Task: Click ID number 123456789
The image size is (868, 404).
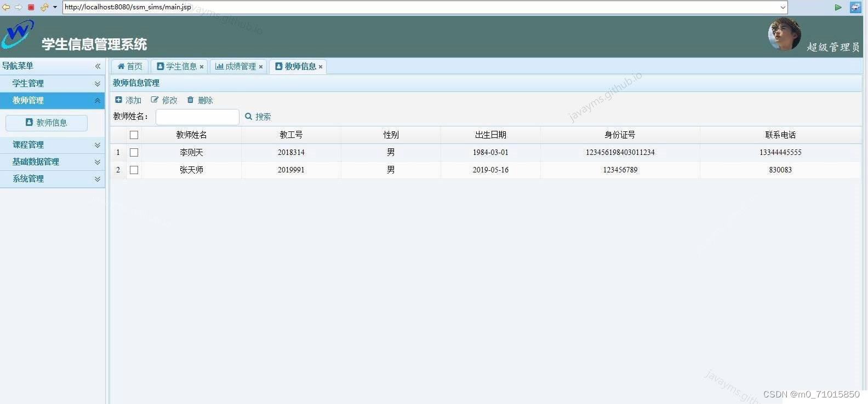Action: 620,170
